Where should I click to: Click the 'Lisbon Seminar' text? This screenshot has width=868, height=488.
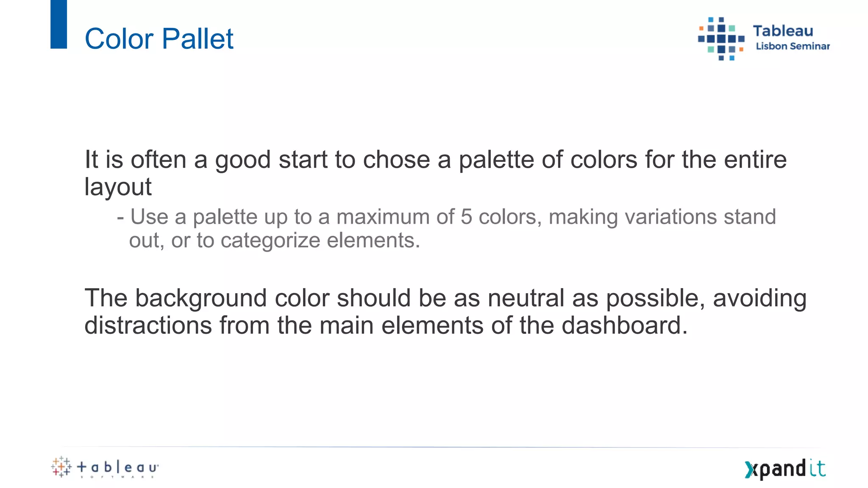click(x=793, y=46)
